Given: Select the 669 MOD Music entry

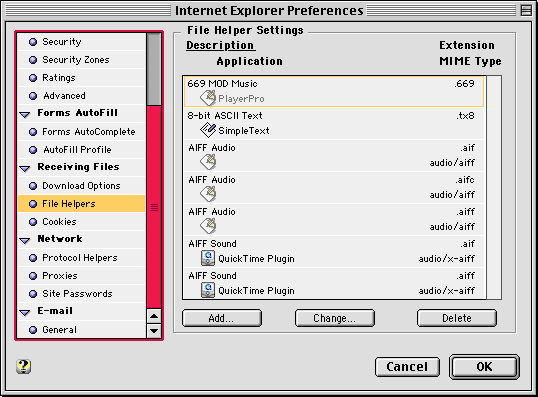Looking at the screenshot, I should [x=334, y=91].
